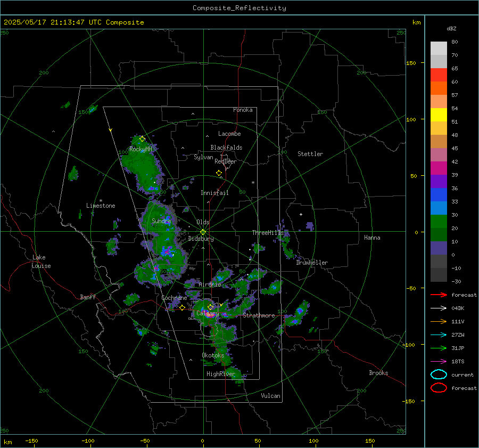The width and height of the screenshot is (479, 448).
Task: Click the Okotoks city label
Action: pyautogui.click(x=213, y=355)
